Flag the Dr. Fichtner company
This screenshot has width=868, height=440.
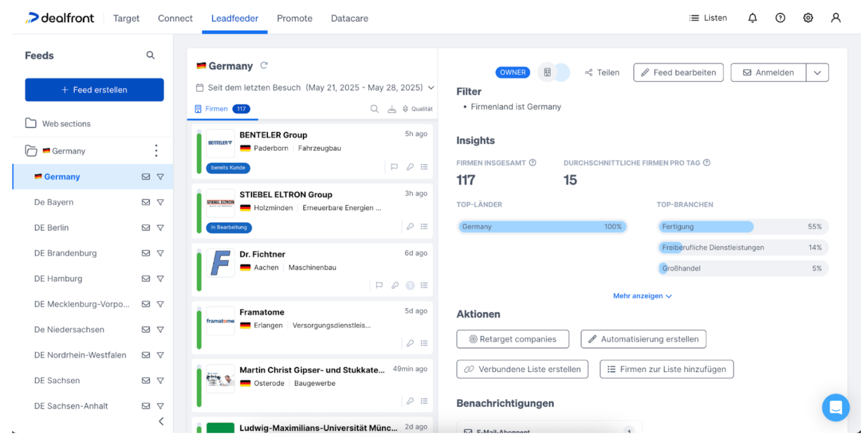[379, 285]
